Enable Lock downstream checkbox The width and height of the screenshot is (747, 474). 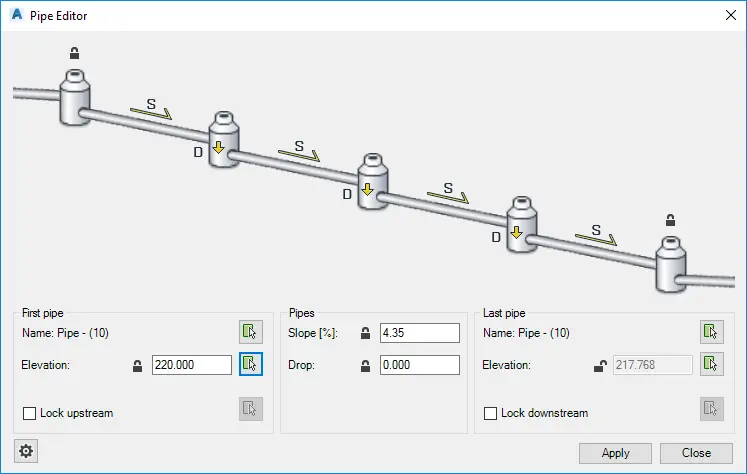490,413
